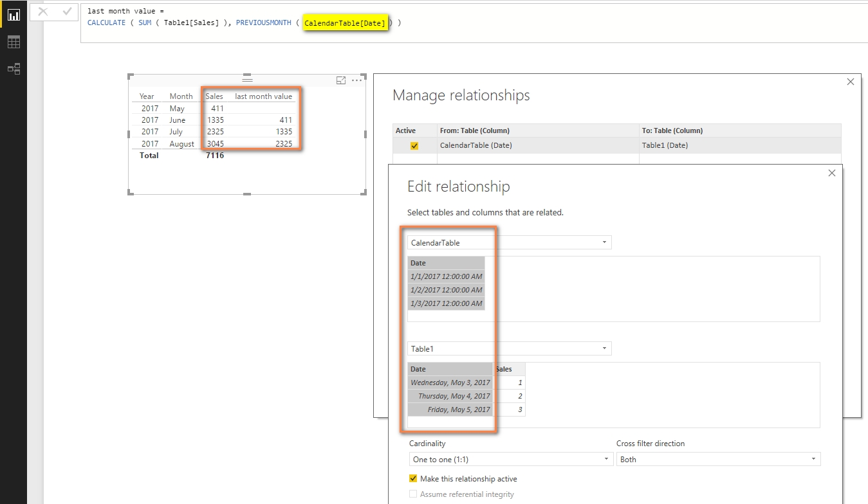Viewport: 868px width, 504px height.
Task: Open More options on the table visual
Action: click(356, 80)
